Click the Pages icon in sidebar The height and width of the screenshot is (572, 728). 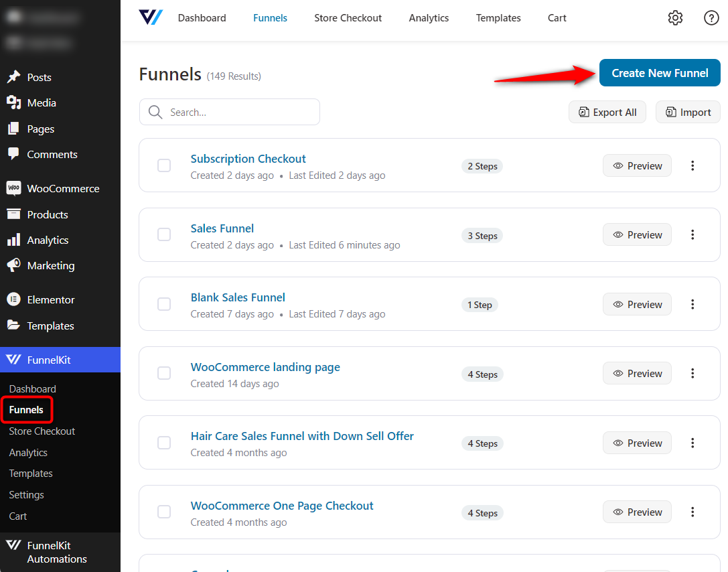pos(13,129)
